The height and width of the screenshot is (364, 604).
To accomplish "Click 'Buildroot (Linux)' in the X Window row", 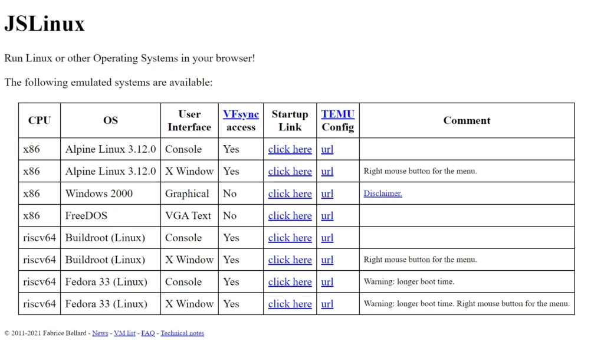I will [x=105, y=260].
